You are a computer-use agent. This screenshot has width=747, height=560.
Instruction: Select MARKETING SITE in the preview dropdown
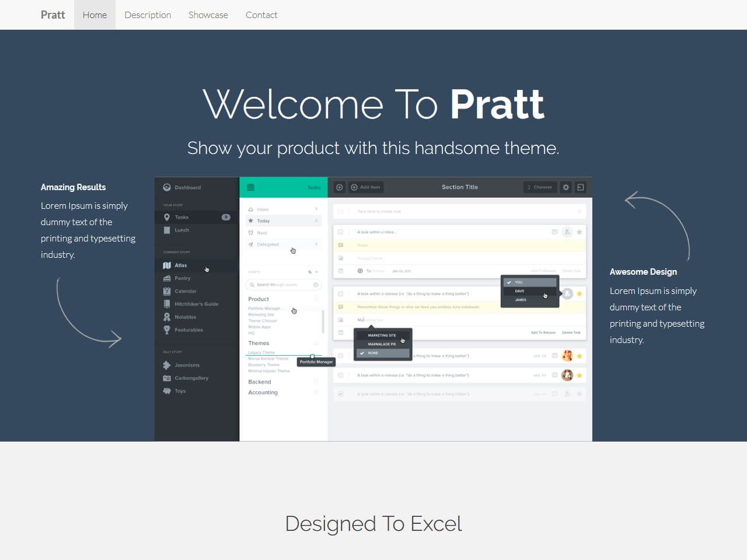tap(383, 335)
